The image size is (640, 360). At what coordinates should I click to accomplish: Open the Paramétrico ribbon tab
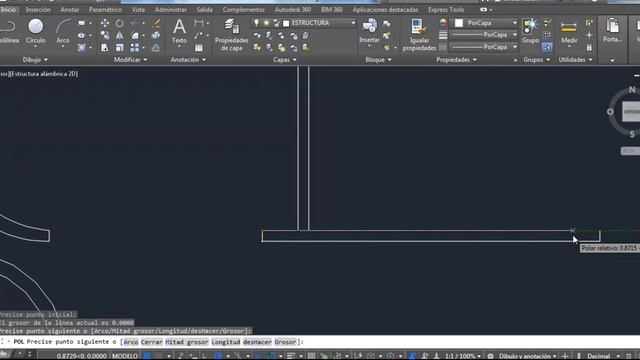105,9
